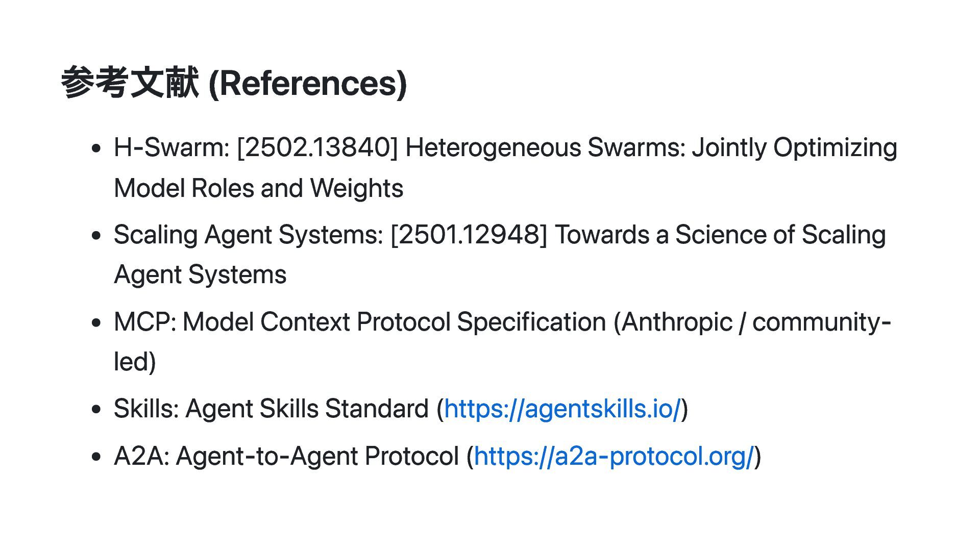Viewport: 980px width, 551px height.
Task: Open the agentskills.io link
Action: [562, 409]
